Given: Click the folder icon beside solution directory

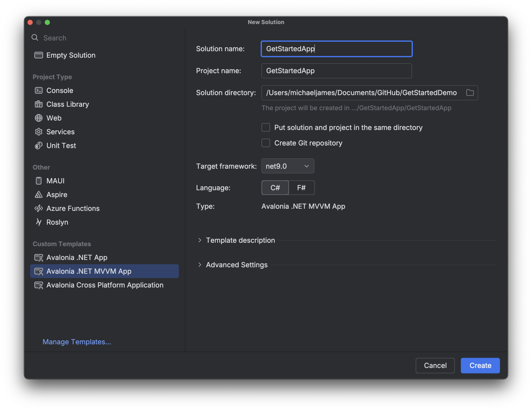Looking at the screenshot, I should (470, 93).
